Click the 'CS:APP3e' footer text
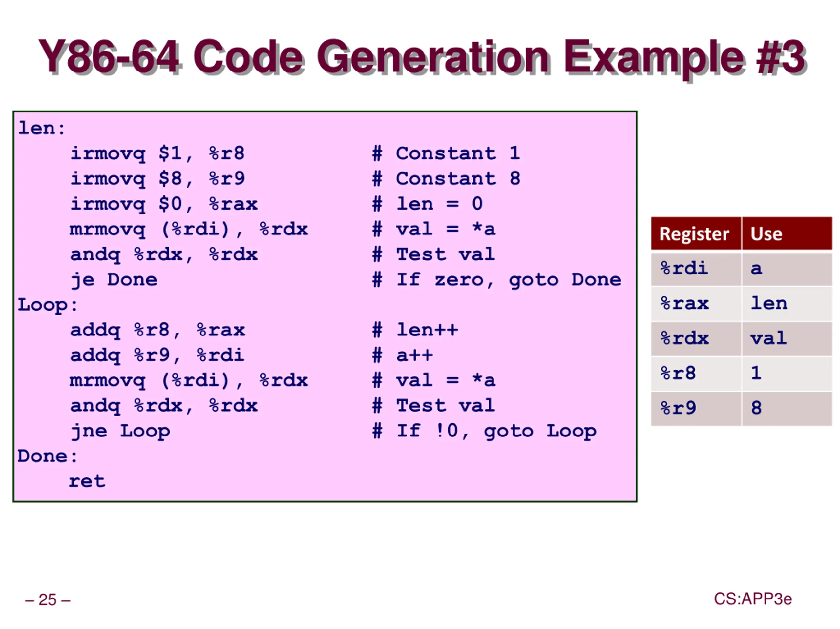This screenshot has width=840, height=629. [753, 599]
